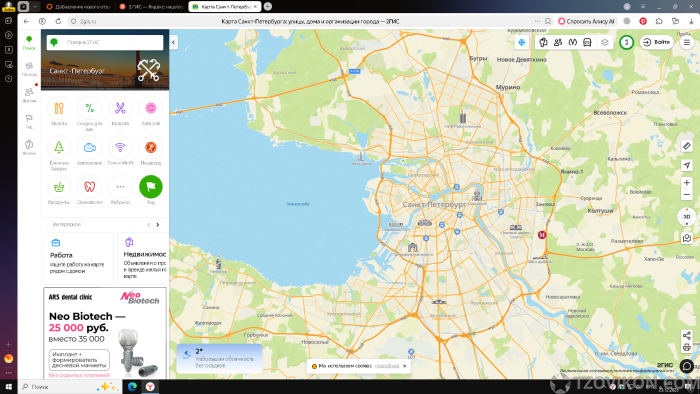Open Microsoft Edge from taskbar

coord(132,387)
